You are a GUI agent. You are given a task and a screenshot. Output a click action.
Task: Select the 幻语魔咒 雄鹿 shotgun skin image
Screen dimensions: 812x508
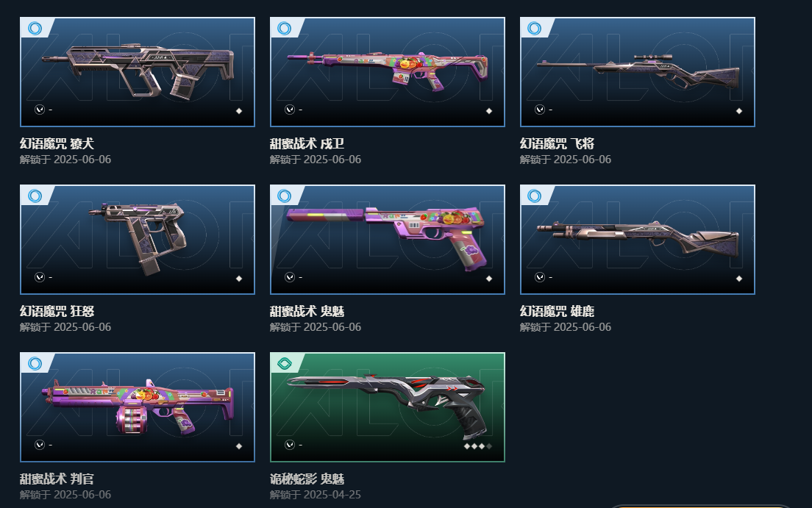coord(638,240)
